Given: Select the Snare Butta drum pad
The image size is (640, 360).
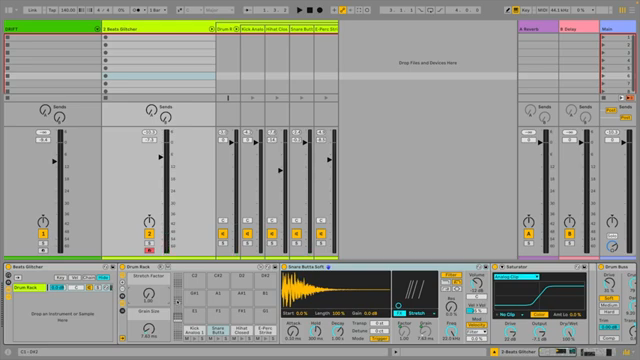Looking at the screenshot, I should pyautogui.click(x=218, y=330).
